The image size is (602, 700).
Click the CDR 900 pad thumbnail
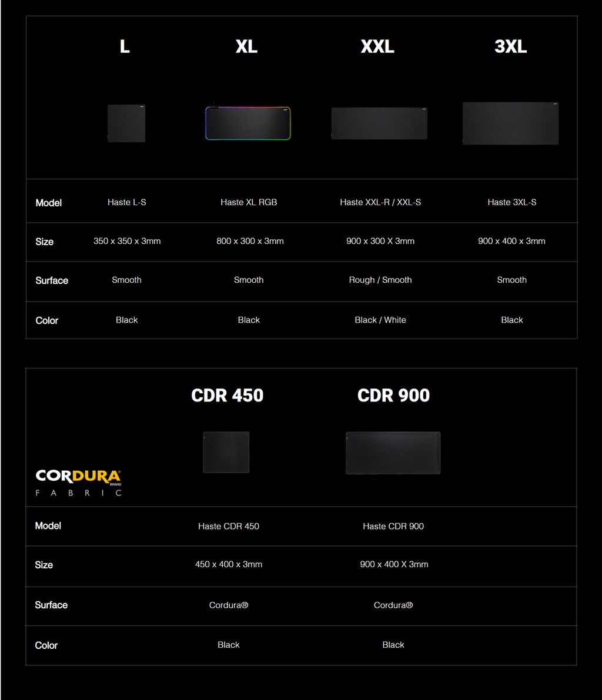[x=393, y=452]
